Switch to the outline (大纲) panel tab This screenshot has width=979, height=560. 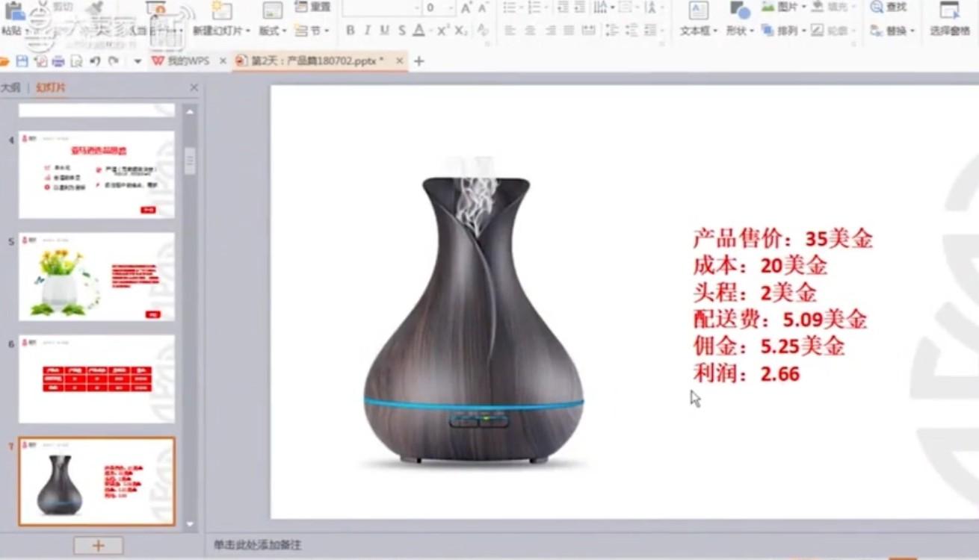pyautogui.click(x=10, y=88)
